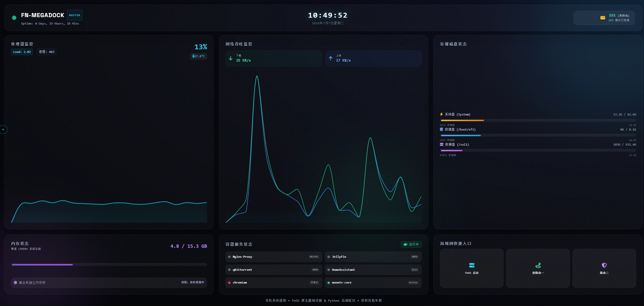This screenshot has height=306, width=644.
Task: Select the moontv-core Active container
Action: point(373,283)
